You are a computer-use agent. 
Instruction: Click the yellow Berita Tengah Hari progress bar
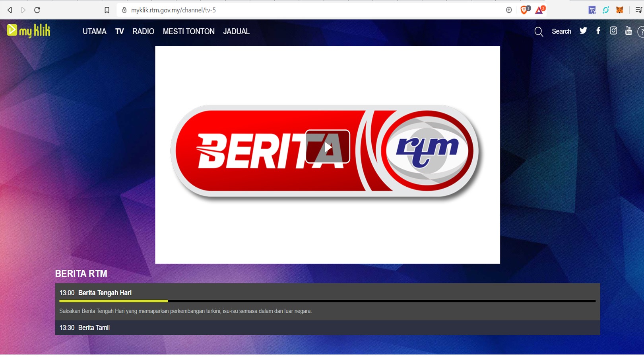tap(114, 301)
